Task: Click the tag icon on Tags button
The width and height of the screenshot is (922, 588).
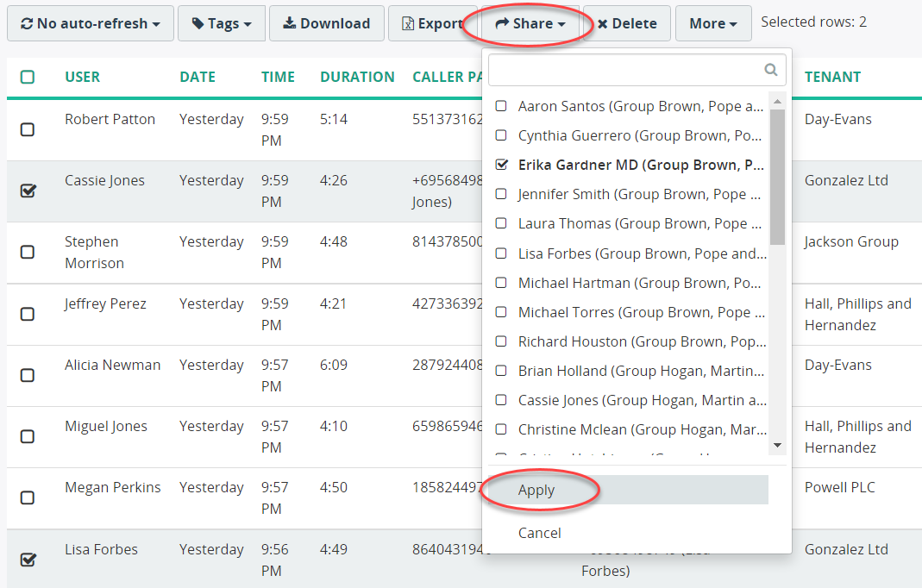Action: [x=198, y=23]
